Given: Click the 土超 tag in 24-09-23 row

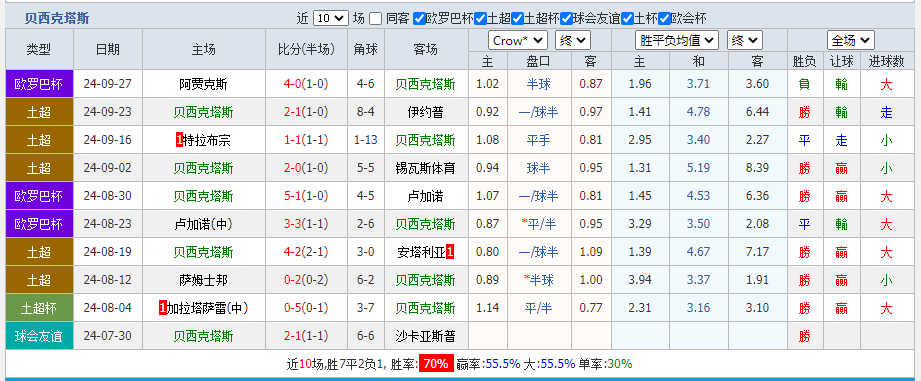Looking at the screenshot, I should (x=39, y=112).
